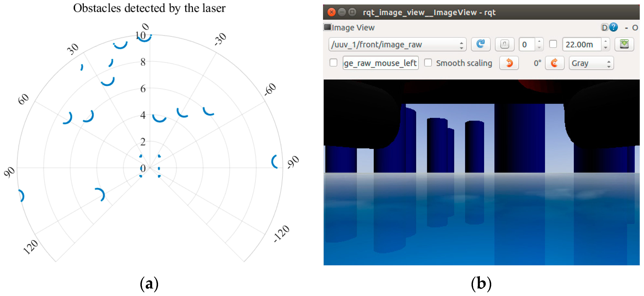The height and width of the screenshot is (296, 644).
Task: Rotate image left with orange arrow
Action: (509, 63)
